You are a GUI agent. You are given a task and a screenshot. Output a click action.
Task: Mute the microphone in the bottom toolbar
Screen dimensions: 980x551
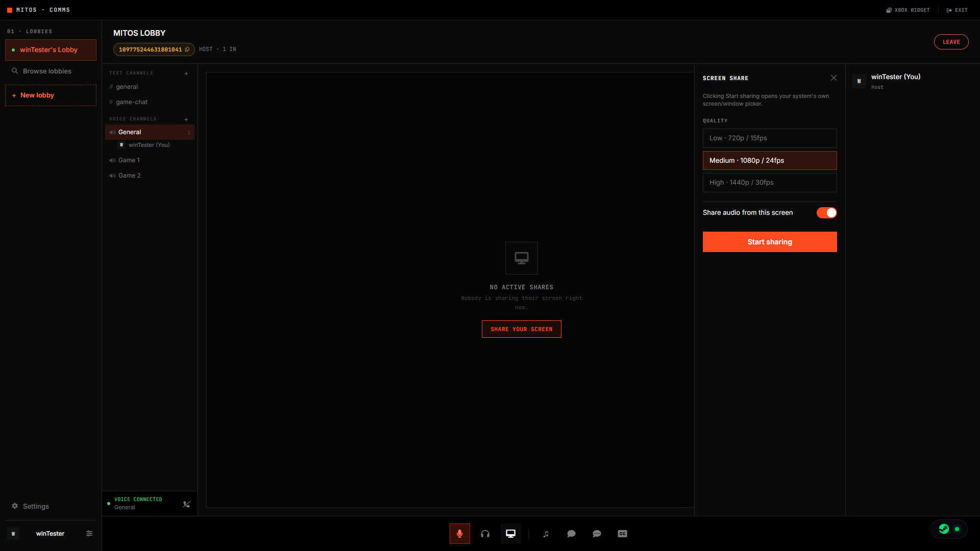point(459,534)
